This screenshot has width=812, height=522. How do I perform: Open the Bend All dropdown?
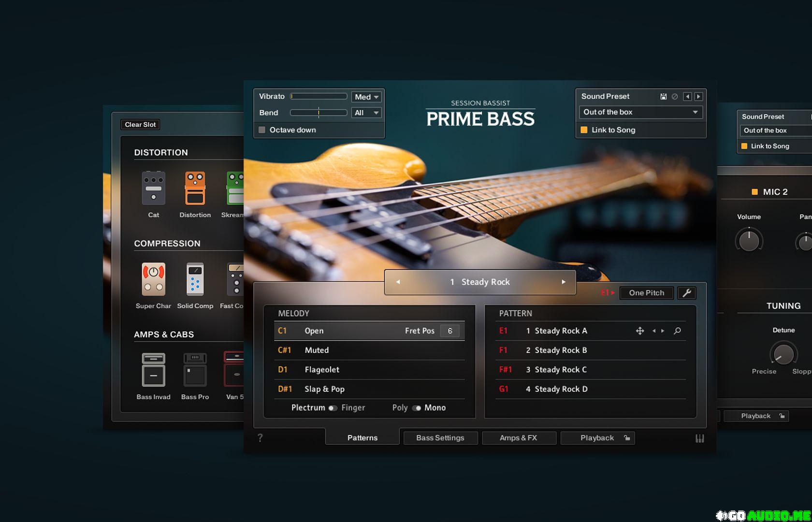[x=366, y=113]
